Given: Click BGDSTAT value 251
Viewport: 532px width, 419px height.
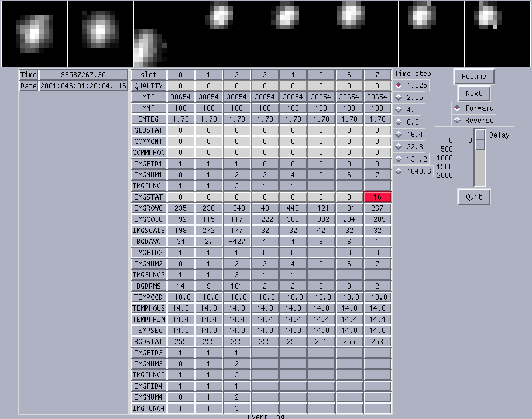Looking at the screenshot, I should (x=321, y=342).
